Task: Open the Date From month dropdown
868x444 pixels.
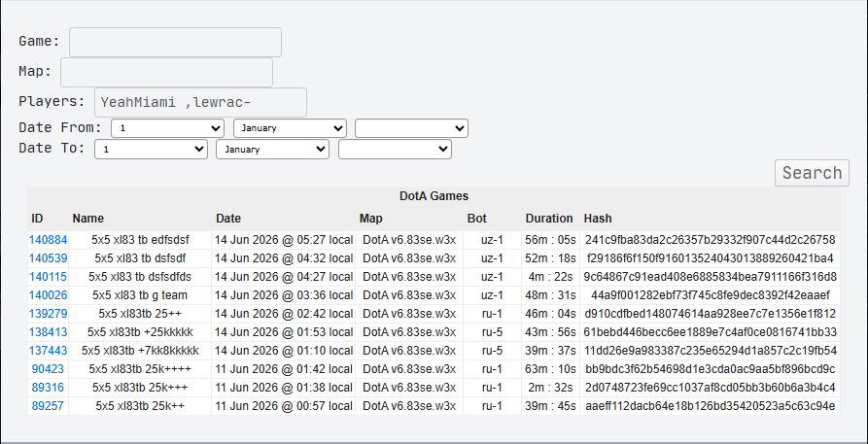Action: tap(290, 128)
